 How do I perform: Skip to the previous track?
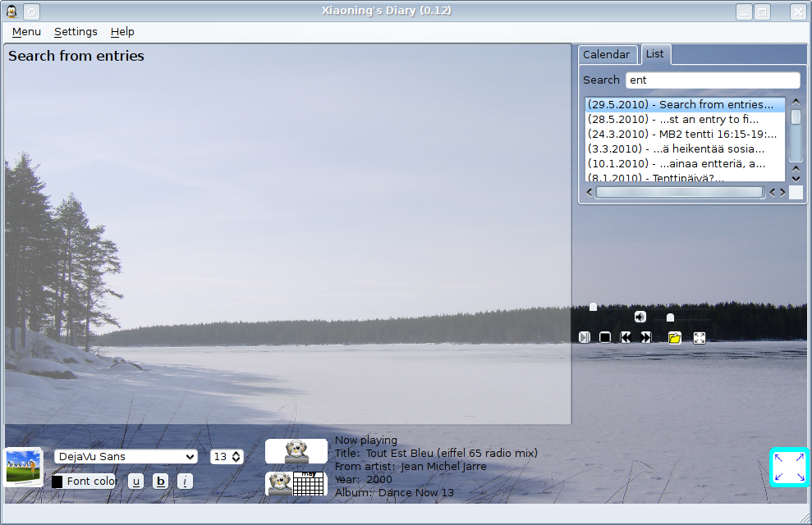[x=626, y=338]
